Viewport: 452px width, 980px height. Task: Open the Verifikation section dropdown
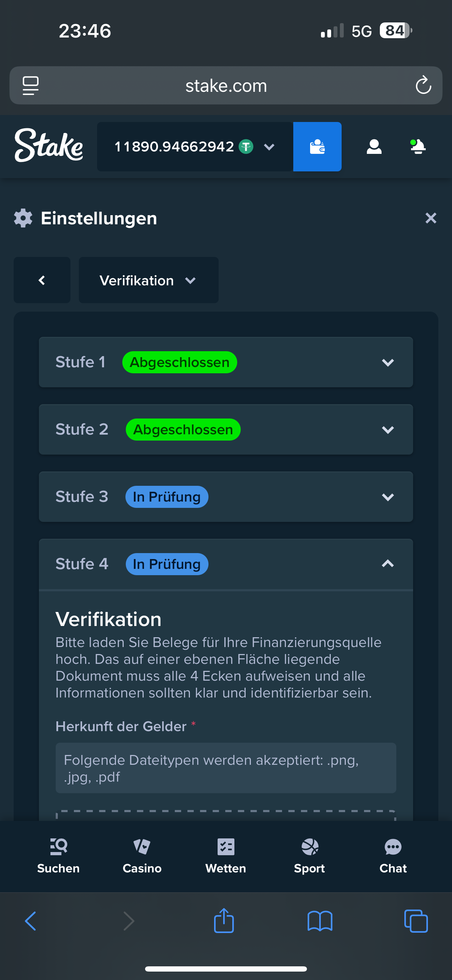tap(148, 280)
